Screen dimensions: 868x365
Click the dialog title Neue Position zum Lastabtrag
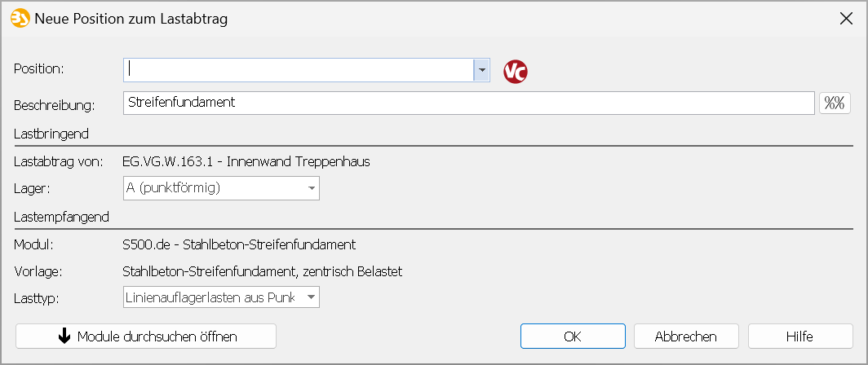[131, 20]
